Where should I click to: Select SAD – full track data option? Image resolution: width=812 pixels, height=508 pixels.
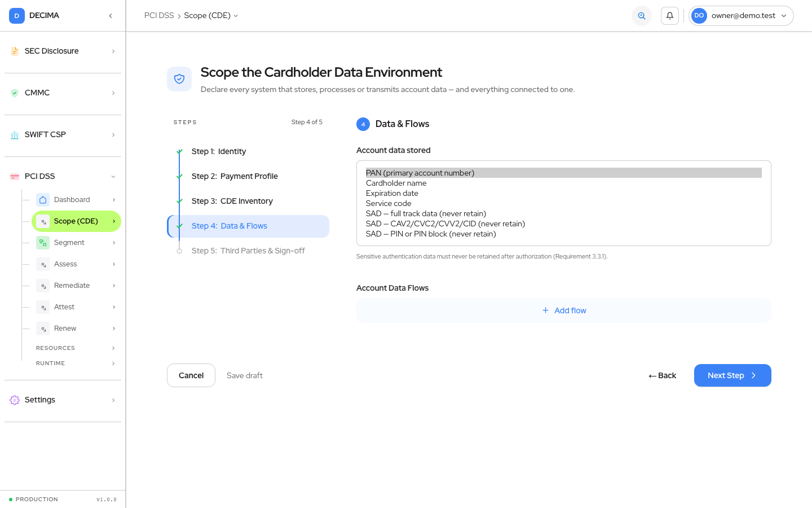pyautogui.click(x=564, y=213)
